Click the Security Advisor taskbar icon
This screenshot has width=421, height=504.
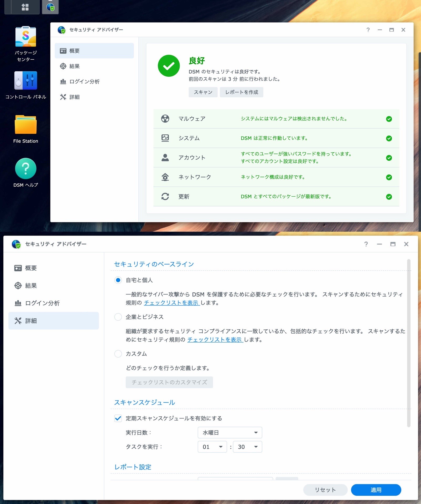[x=50, y=7]
